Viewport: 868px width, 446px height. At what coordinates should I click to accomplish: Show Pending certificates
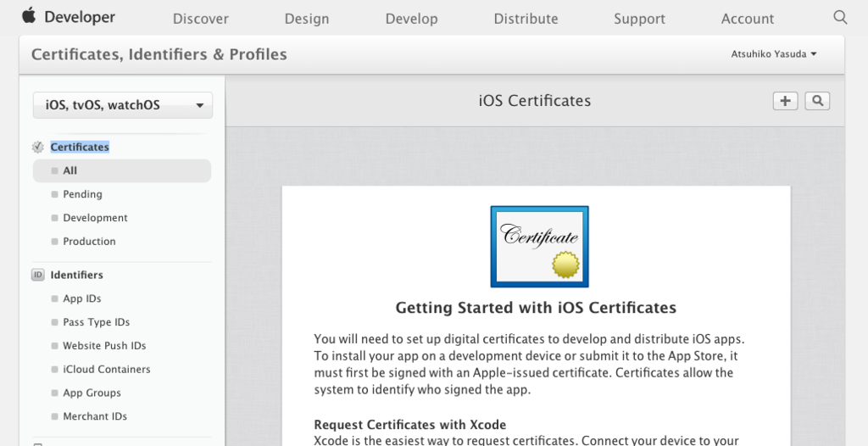82,194
